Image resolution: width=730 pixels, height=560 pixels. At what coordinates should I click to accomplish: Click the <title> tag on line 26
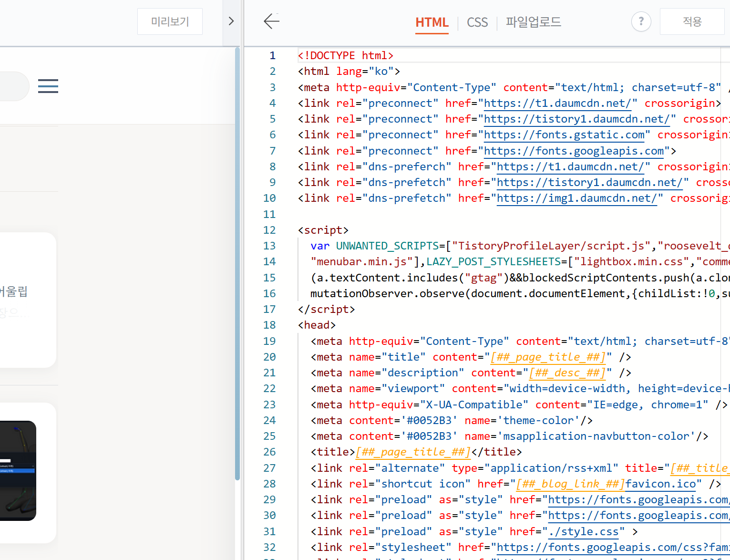(333, 452)
